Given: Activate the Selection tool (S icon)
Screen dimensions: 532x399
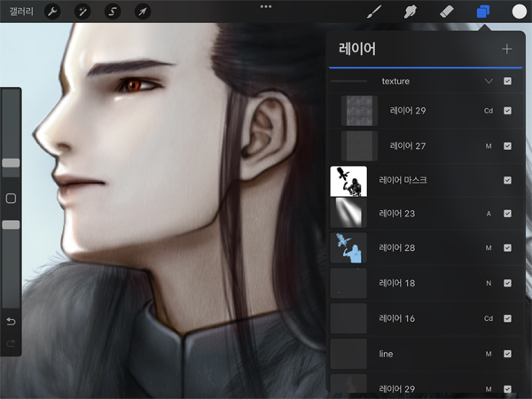Looking at the screenshot, I should [113, 12].
